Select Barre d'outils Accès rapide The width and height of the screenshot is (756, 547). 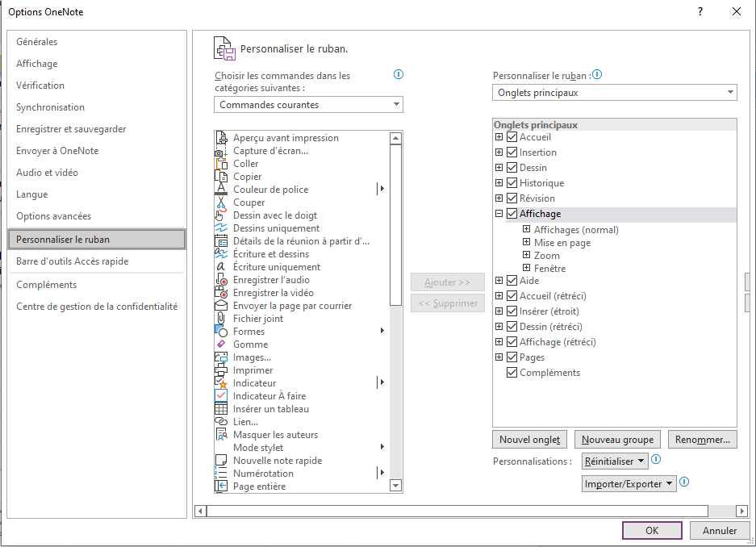point(73,261)
